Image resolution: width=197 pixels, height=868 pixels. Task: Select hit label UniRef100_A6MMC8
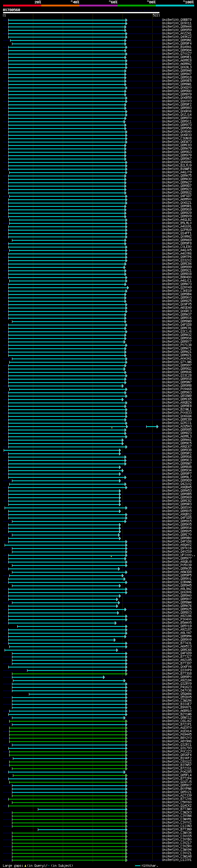coord(177,61)
